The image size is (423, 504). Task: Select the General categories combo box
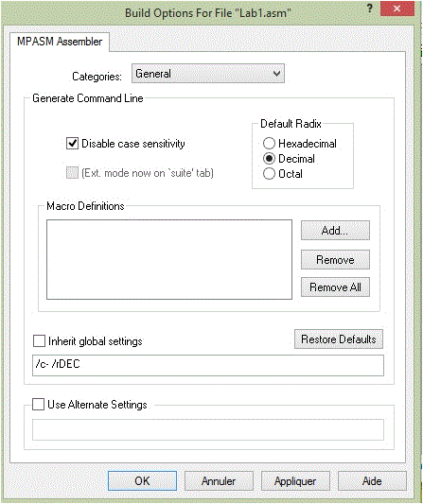point(208,74)
